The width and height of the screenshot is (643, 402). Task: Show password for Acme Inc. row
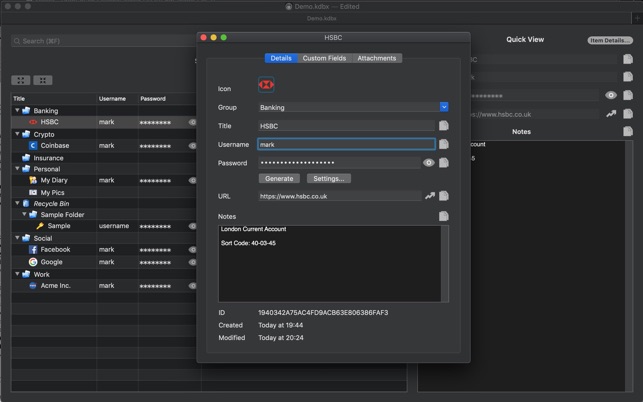(x=192, y=286)
